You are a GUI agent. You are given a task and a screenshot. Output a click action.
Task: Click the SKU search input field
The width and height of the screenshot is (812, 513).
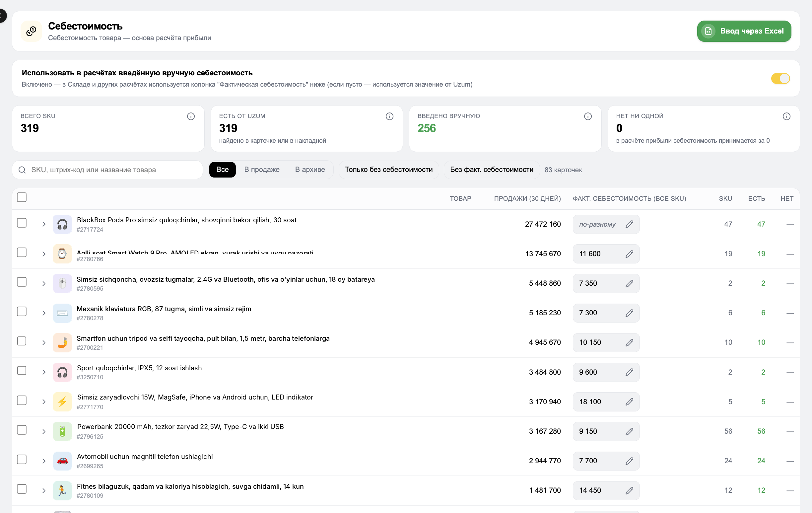point(107,170)
